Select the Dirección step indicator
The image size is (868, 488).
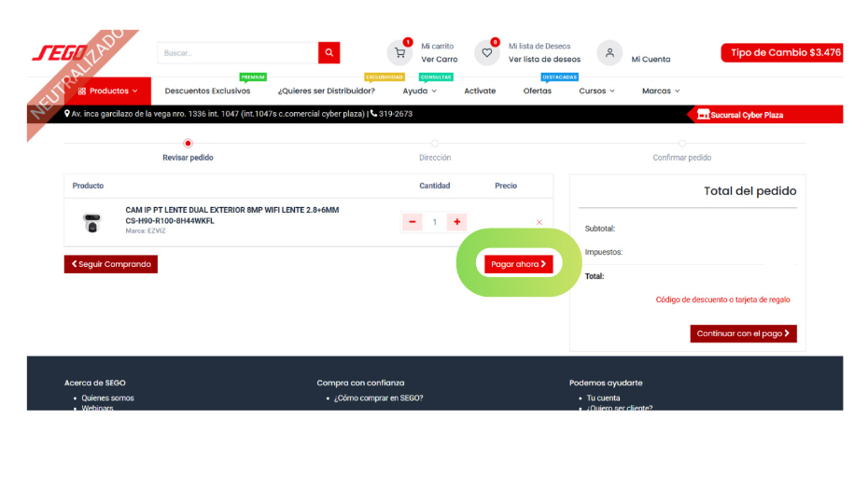(435, 144)
